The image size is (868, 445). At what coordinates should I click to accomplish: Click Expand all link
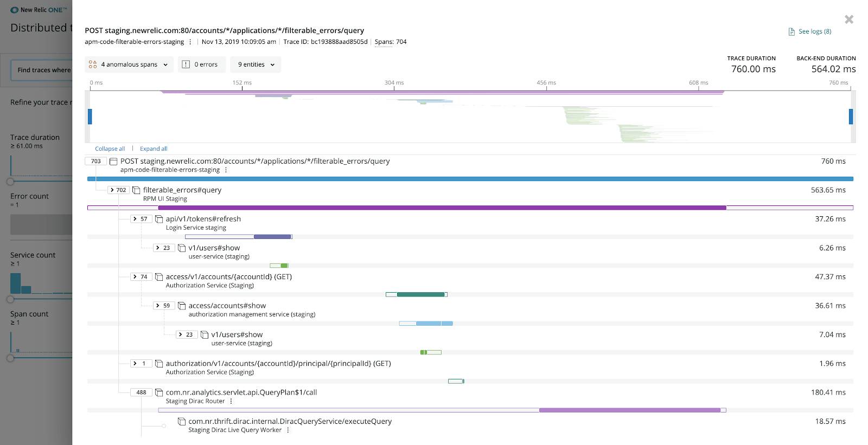[x=154, y=149]
